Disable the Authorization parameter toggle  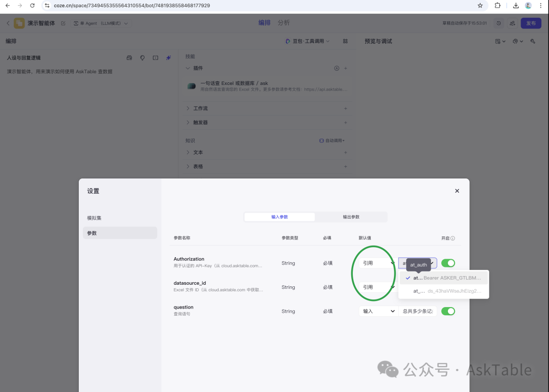(x=448, y=263)
